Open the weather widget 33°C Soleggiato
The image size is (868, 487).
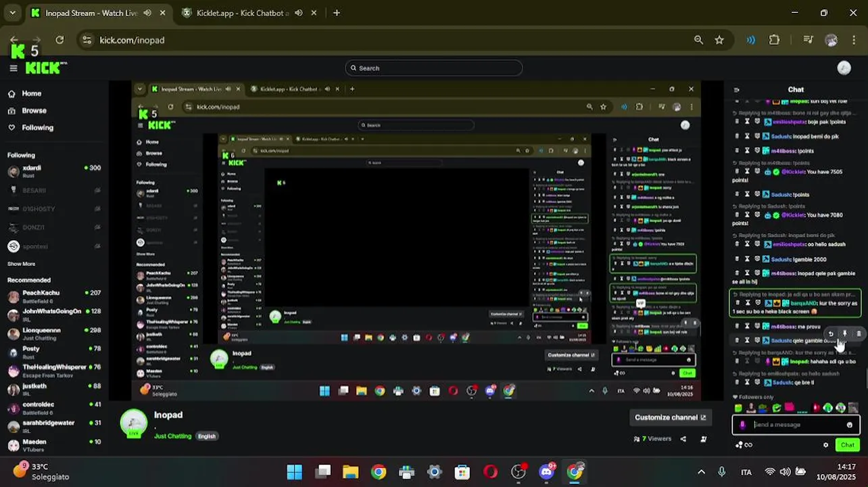(41, 471)
